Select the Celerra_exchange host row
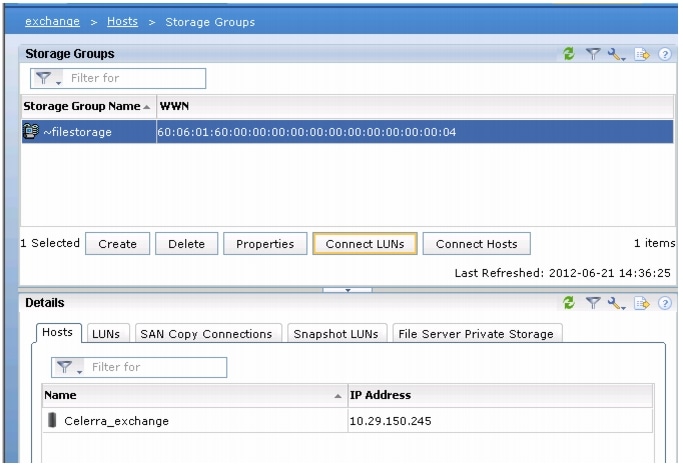 click(348, 421)
